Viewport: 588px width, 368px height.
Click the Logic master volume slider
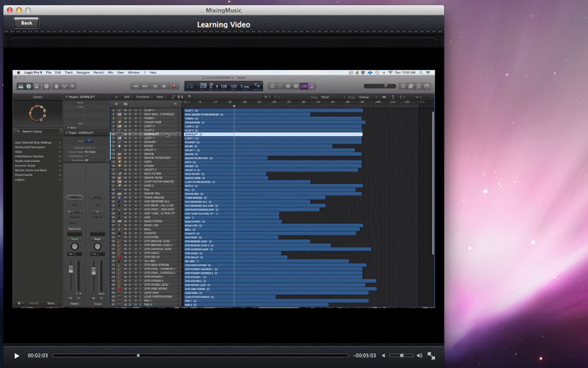click(x=379, y=86)
